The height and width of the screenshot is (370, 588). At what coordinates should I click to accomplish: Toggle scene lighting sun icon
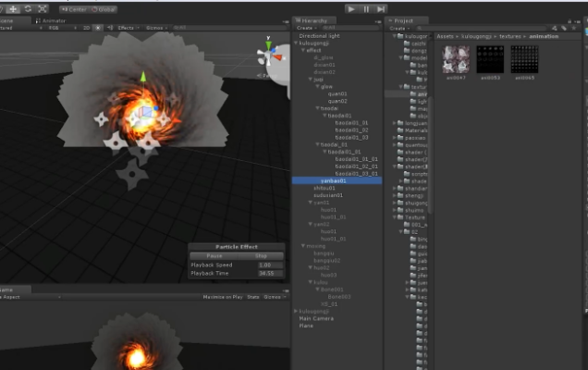[98, 28]
